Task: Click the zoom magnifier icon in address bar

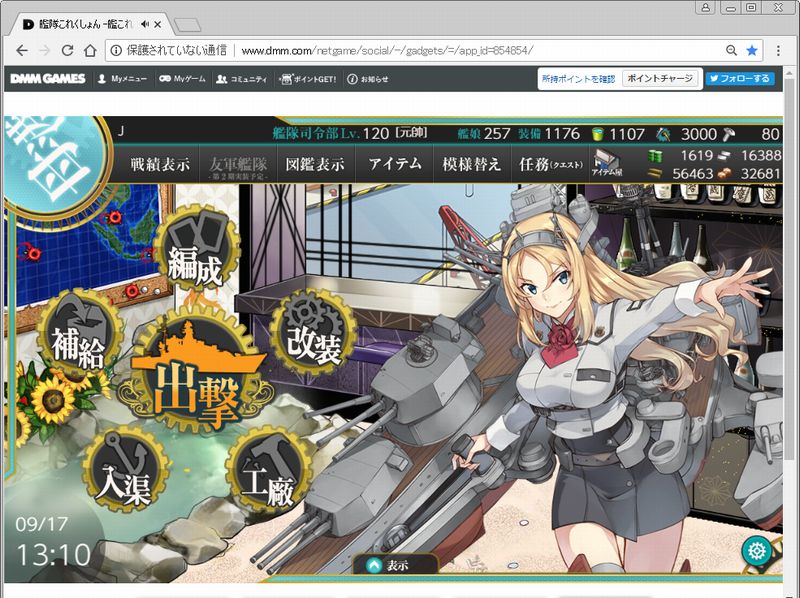Action: click(x=731, y=50)
